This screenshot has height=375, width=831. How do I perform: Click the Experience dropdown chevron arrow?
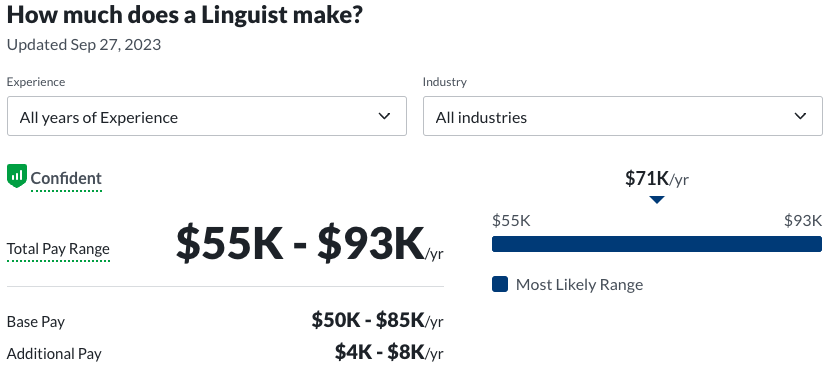coord(385,116)
